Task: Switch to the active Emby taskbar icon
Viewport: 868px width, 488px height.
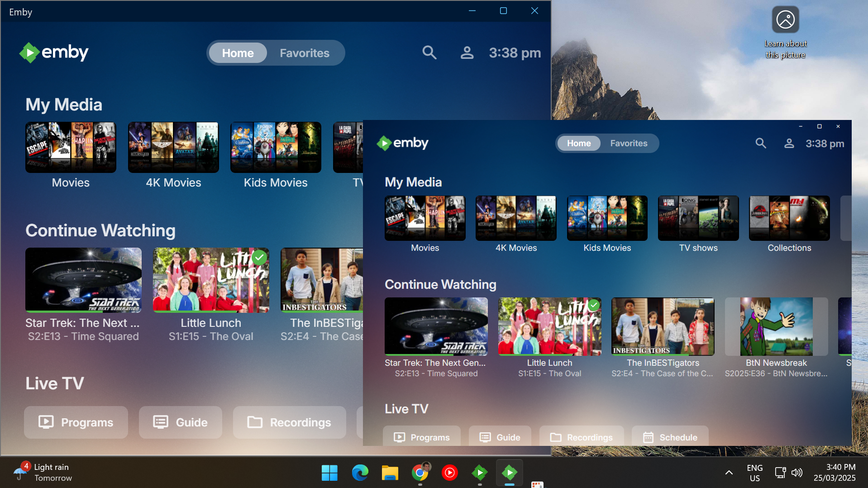Action: [510, 473]
